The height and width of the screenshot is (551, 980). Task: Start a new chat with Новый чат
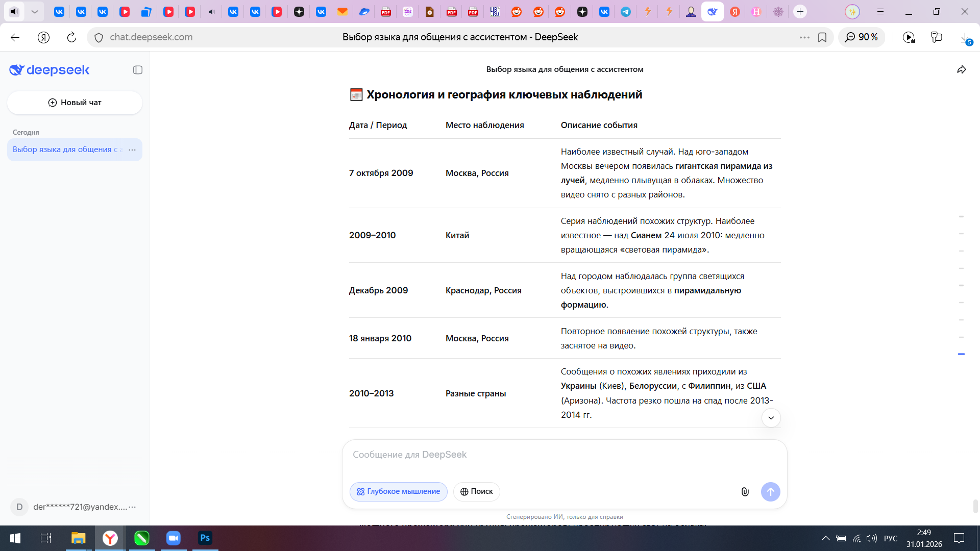point(75,103)
